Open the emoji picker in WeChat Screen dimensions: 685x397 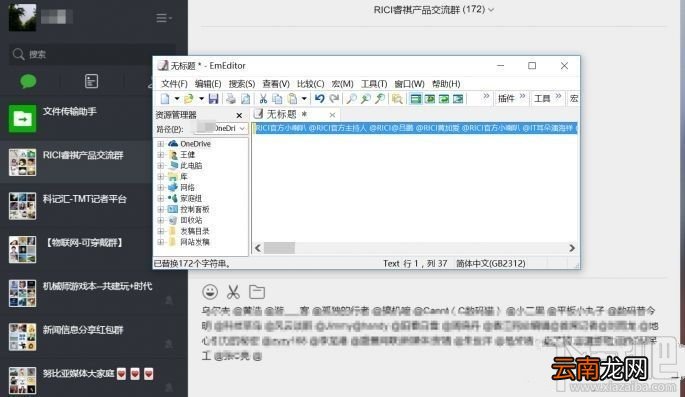coord(210,291)
